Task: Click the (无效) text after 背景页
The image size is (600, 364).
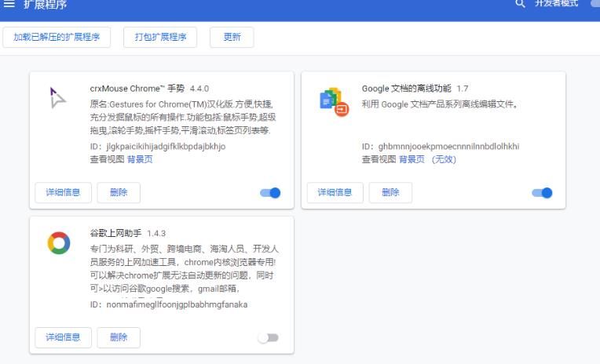Action: (x=444, y=159)
